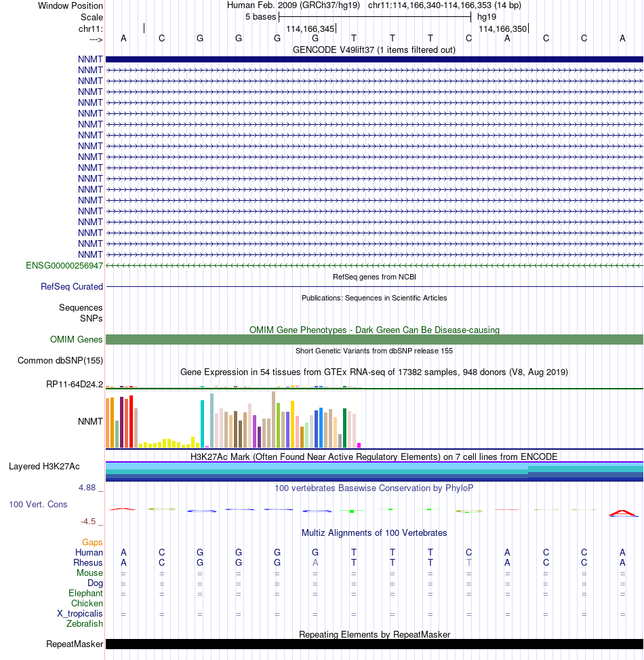This screenshot has width=644, height=660.
Task: Click the red PhyloP peak at last base
Action: [x=622, y=513]
